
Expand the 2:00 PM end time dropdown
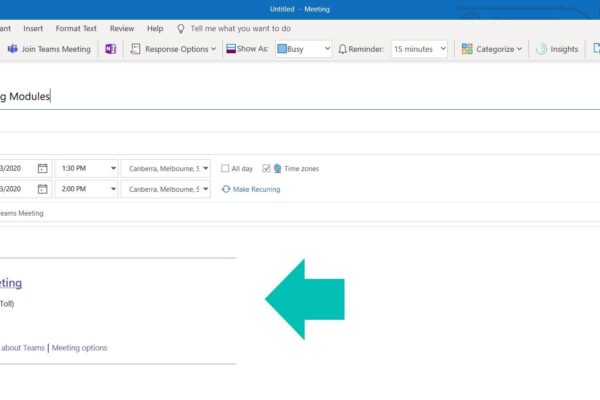(x=113, y=189)
